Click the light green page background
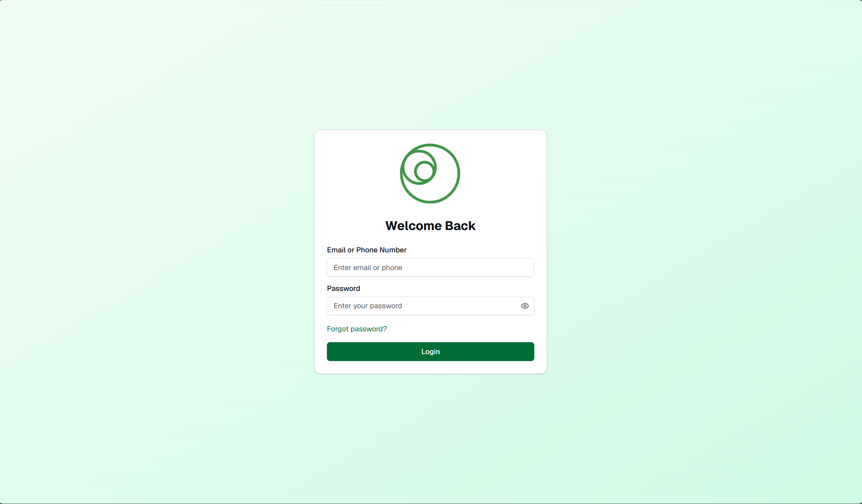Image resolution: width=862 pixels, height=504 pixels. [x=154, y=250]
